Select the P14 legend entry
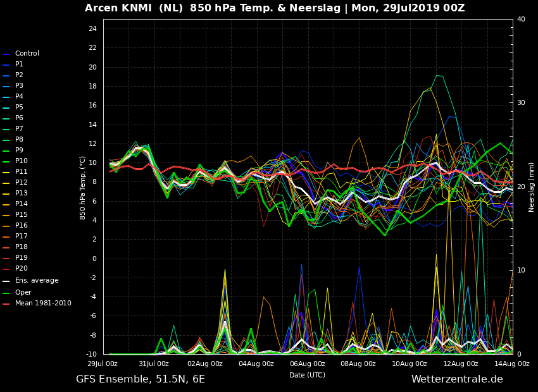This screenshot has width=538, height=392. (22, 204)
